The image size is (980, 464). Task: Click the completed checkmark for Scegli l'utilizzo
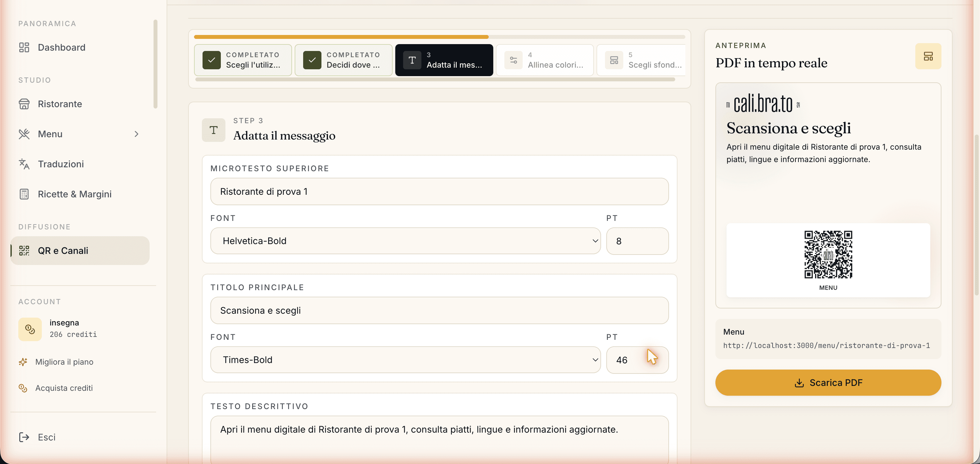coord(212,60)
